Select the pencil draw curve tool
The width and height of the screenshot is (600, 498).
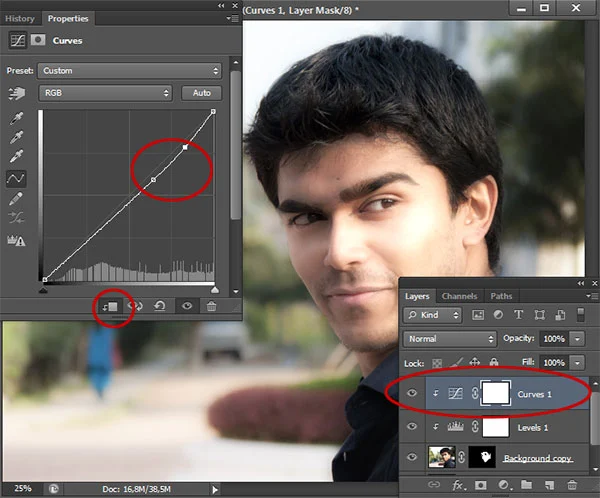16,198
